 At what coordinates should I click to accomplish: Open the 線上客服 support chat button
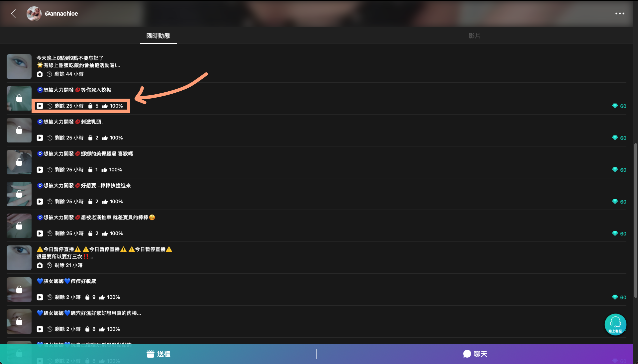615,324
